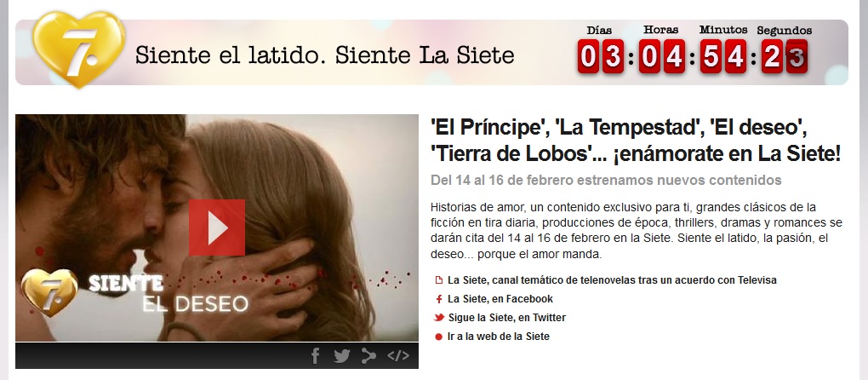Click the video thumbnail of the couple

216,227
